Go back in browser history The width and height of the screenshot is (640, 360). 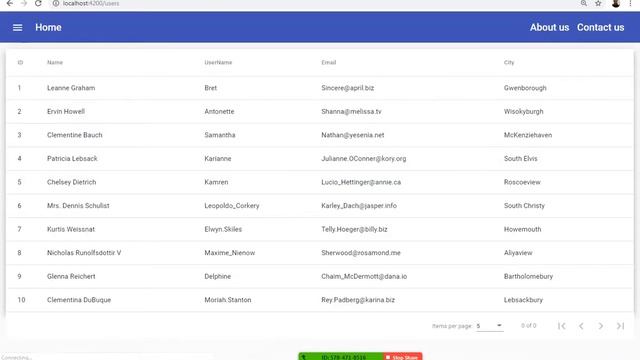tap(9, 3)
